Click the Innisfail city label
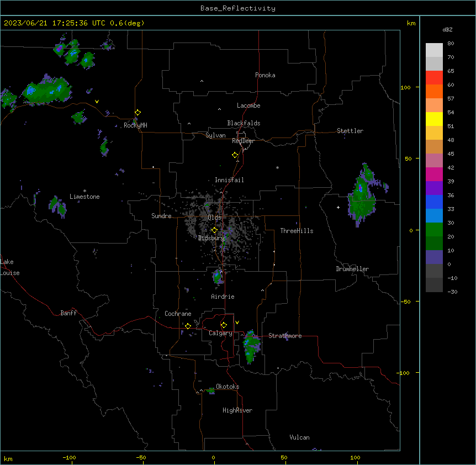The image size is (476, 465). click(229, 180)
